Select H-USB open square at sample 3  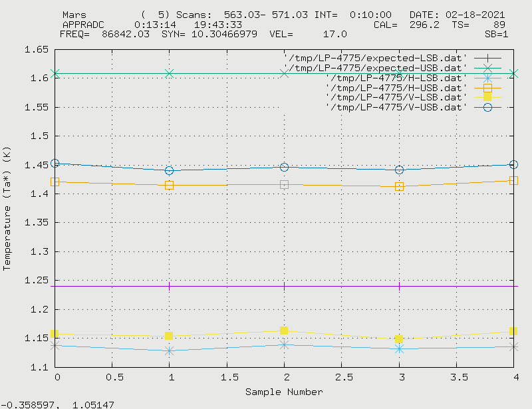[x=400, y=186]
